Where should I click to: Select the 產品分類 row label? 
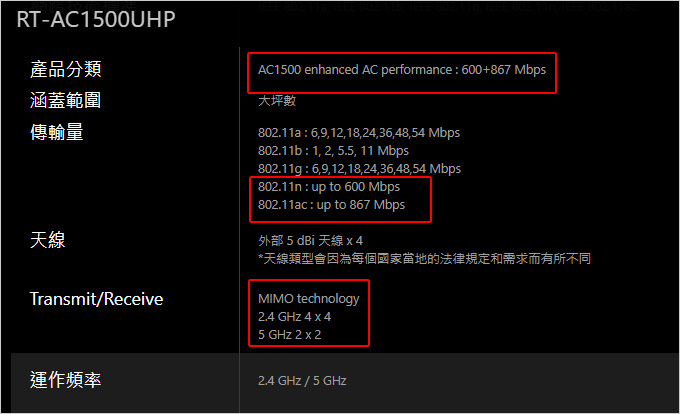[x=65, y=69]
